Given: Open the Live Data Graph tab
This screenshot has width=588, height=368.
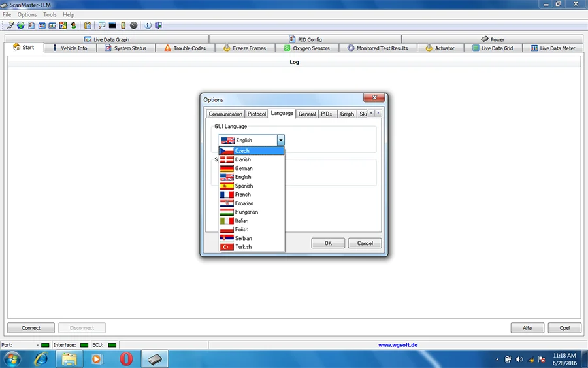Looking at the screenshot, I should click(107, 39).
